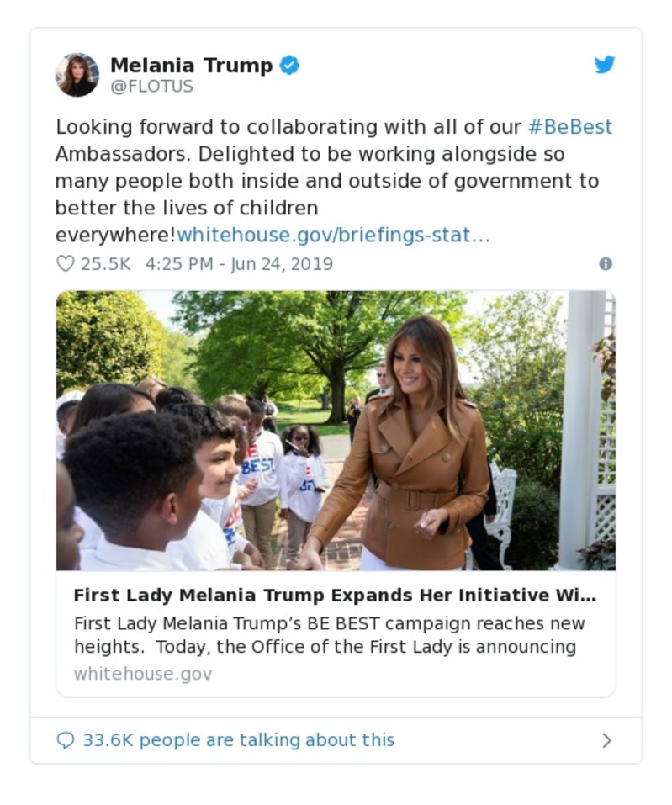Follow the whitehouse.gov/briefings-stat… link
672x805 pixels.
point(333,235)
